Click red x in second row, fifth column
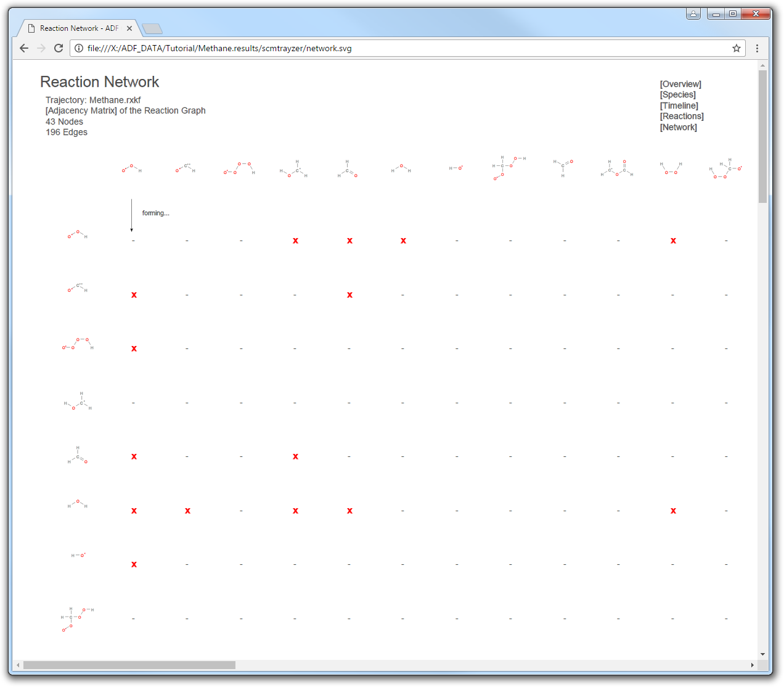Viewport: 784px width, 687px height. click(349, 295)
